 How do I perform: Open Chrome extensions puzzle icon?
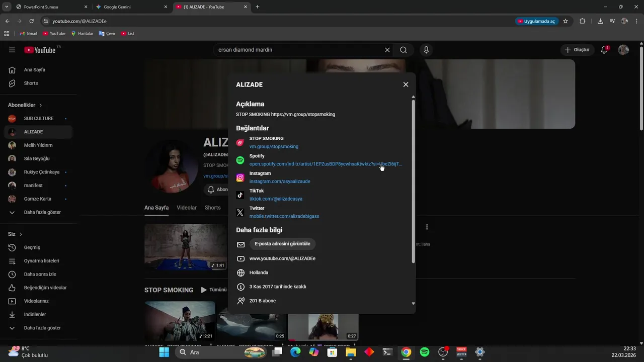tap(583, 21)
